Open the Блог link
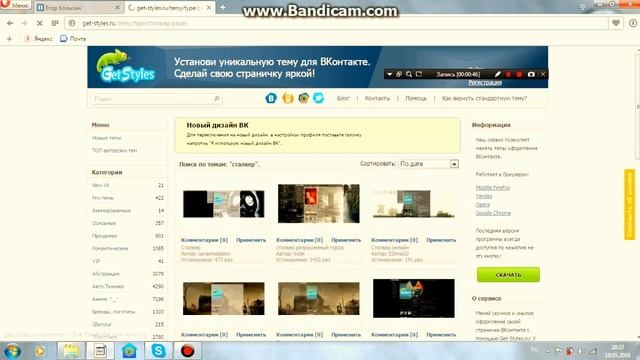The height and width of the screenshot is (360, 640). 343,98
